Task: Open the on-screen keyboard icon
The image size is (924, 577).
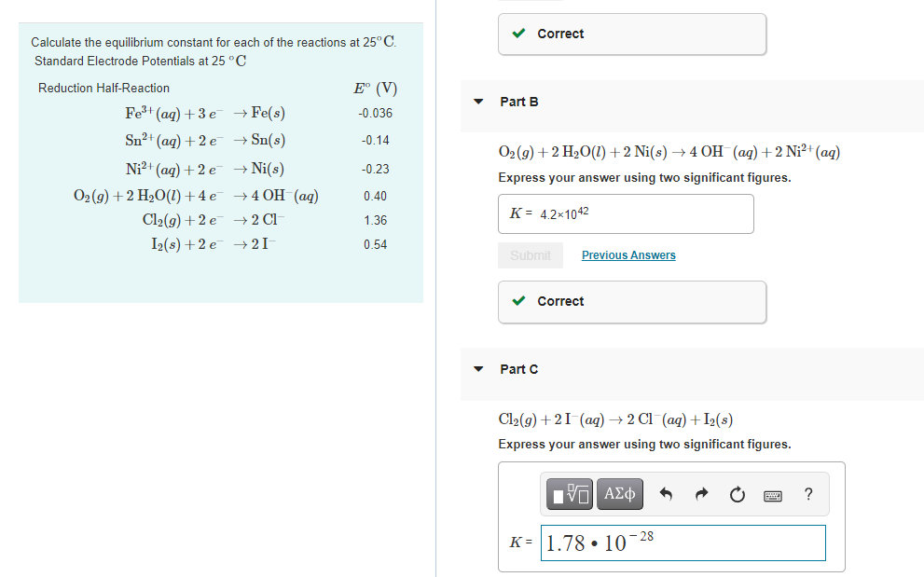Action: [x=773, y=495]
